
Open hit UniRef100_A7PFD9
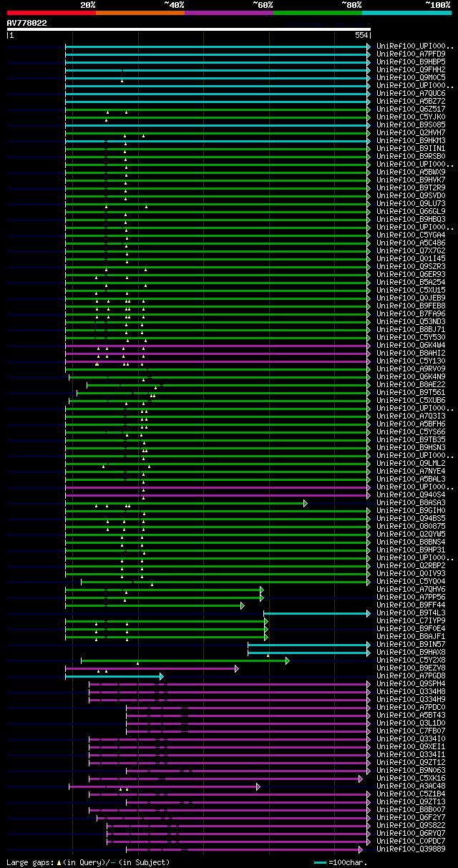pyautogui.click(x=411, y=54)
